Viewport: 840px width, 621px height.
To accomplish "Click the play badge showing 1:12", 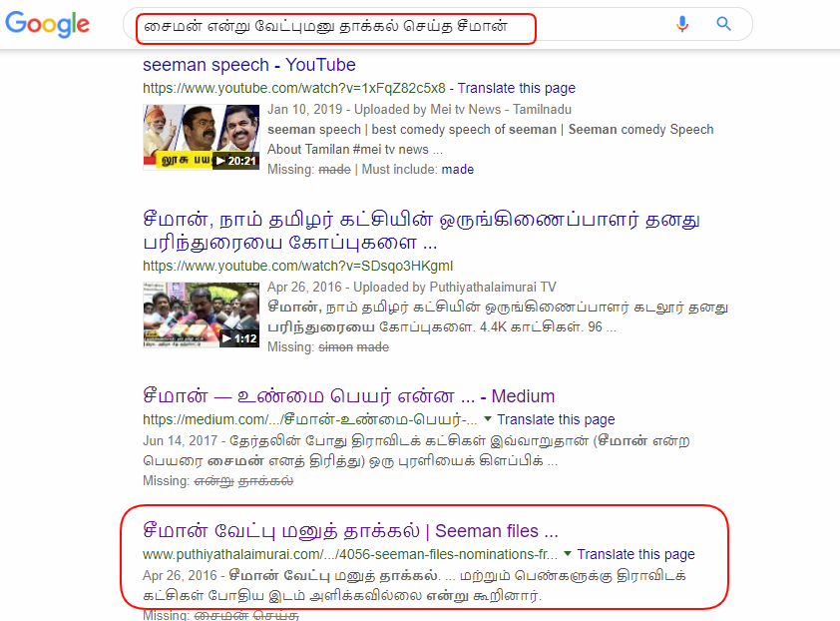I will 238,338.
